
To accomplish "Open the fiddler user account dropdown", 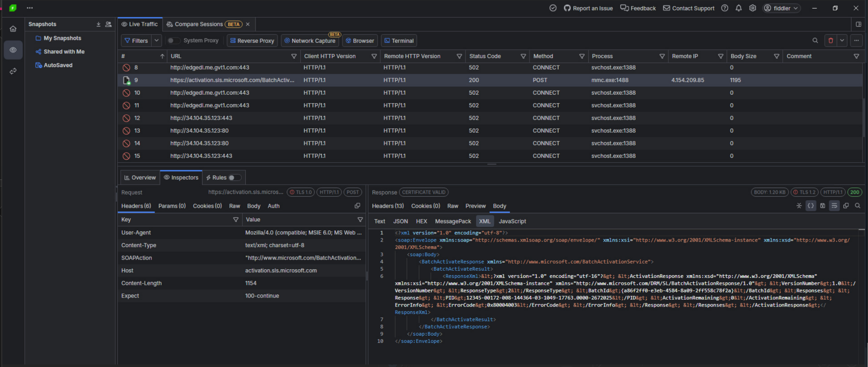I will click(x=782, y=8).
